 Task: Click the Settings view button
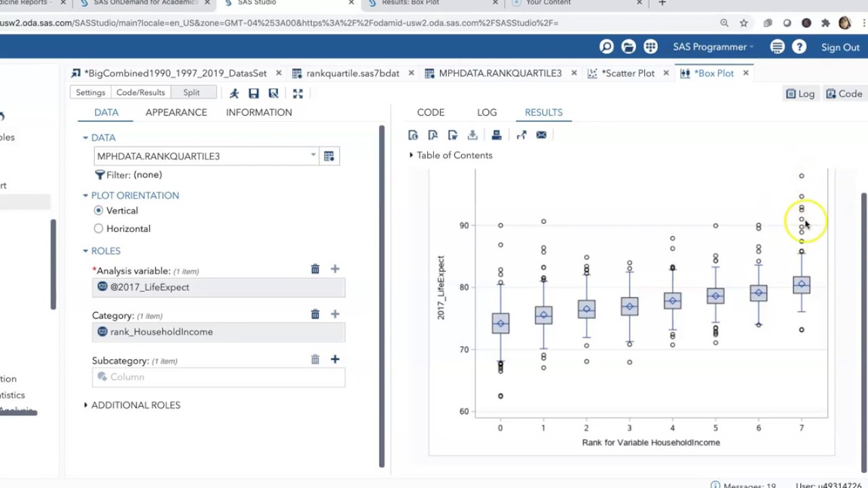point(90,93)
